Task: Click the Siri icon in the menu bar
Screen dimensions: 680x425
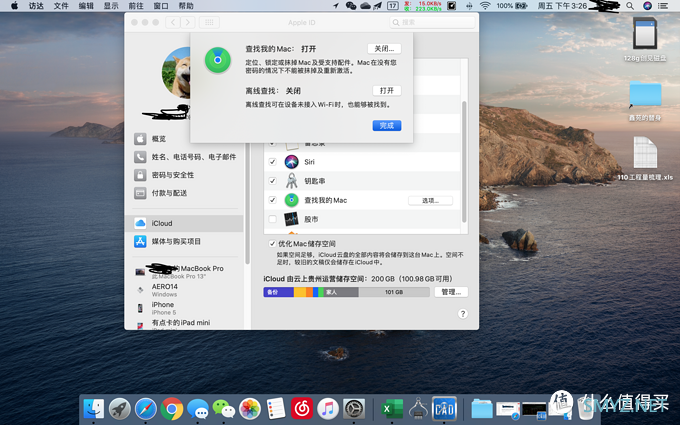Action: (x=647, y=6)
